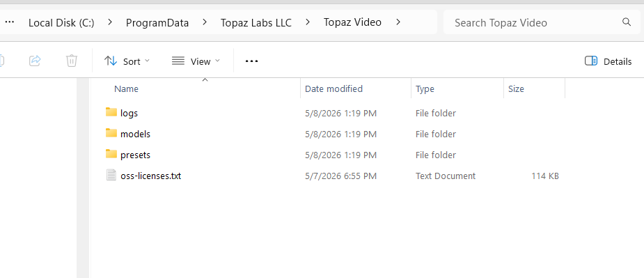Open the See more three-dots toolbar menu

click(x=251, y=61)
